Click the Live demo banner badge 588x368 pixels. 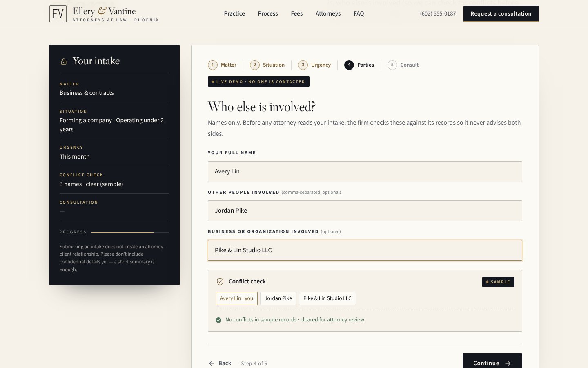(258, 81)
